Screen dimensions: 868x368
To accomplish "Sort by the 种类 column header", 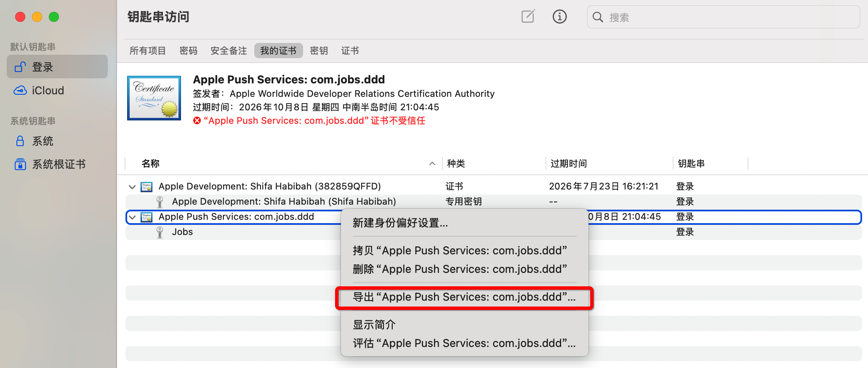I will tap(494, 163).
